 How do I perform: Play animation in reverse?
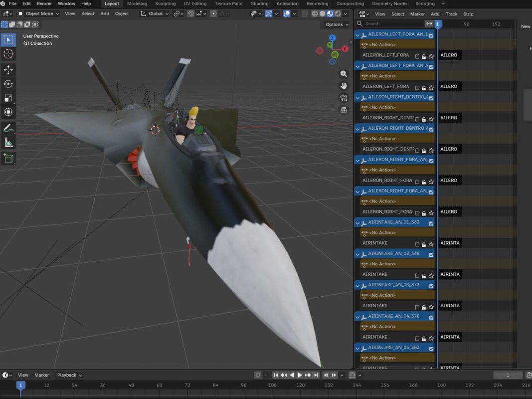click(292, 375)
